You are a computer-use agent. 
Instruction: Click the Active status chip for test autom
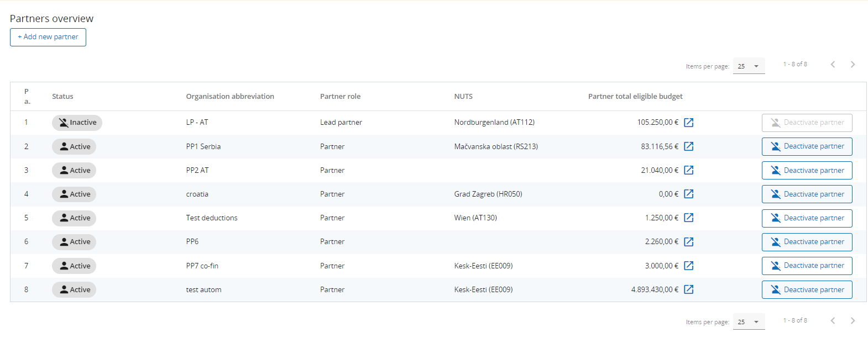(74, 289)
